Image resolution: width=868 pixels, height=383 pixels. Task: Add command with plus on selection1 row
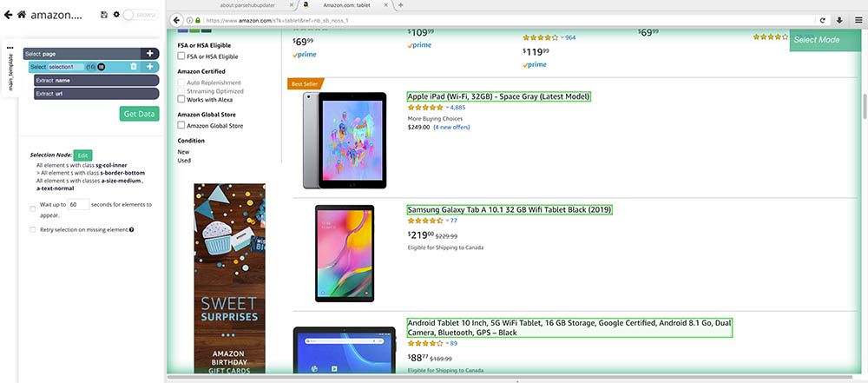pos(150,67)
